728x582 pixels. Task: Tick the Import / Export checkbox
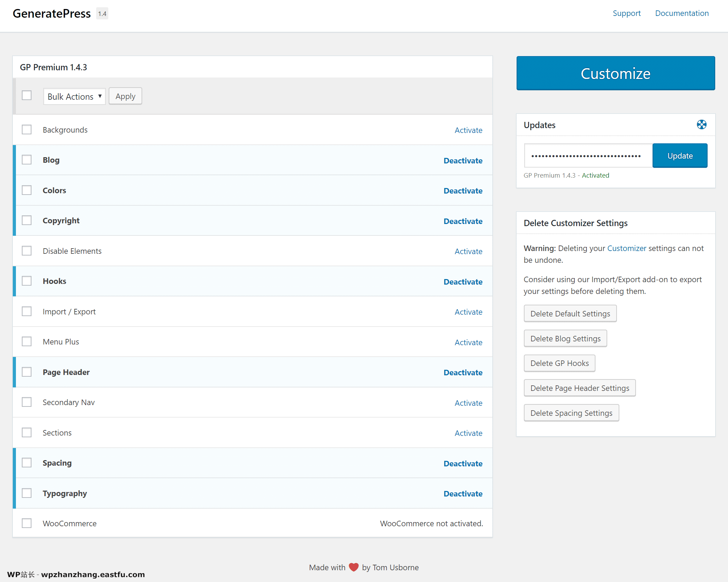click(x=27, y=311)
